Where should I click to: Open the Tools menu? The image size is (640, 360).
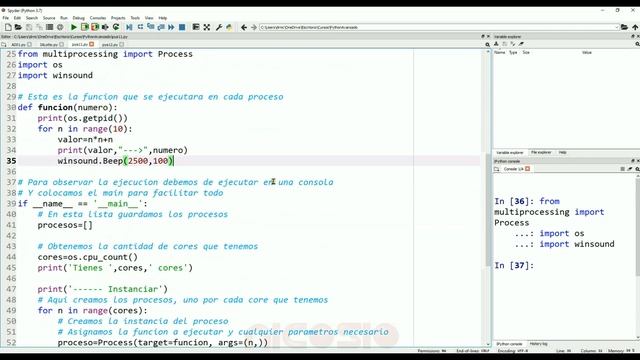(135, 18)
